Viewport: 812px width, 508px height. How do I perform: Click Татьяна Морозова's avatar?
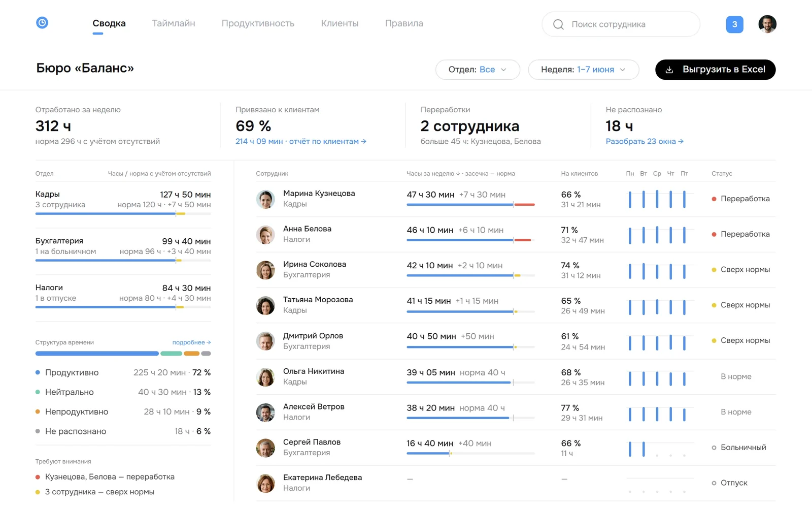coord(265,306)
